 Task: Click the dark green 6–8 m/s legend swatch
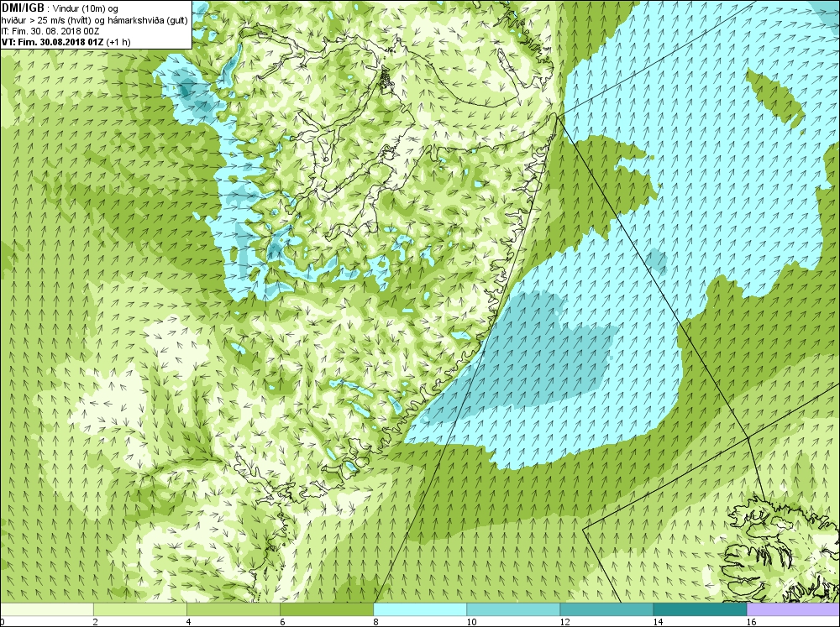click(327, 609)
